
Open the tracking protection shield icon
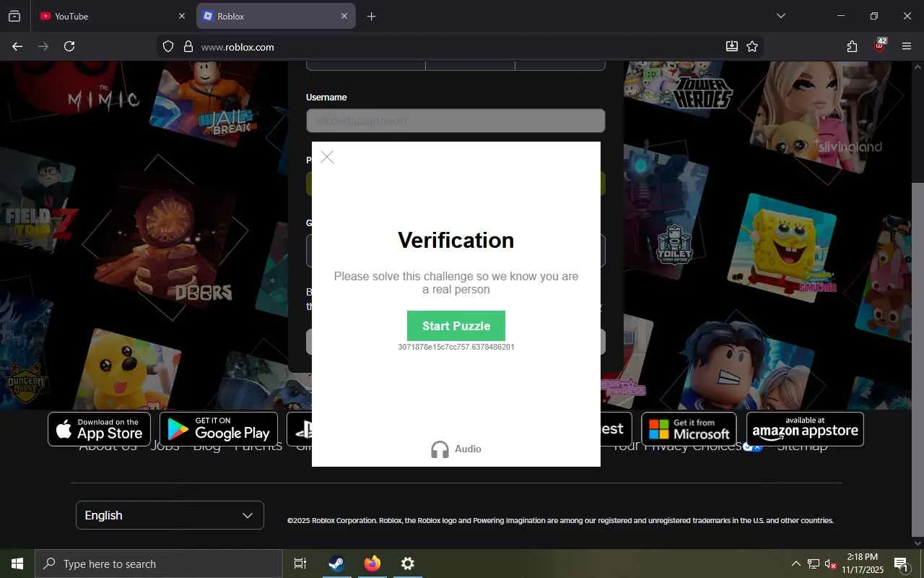click(168, 47)
